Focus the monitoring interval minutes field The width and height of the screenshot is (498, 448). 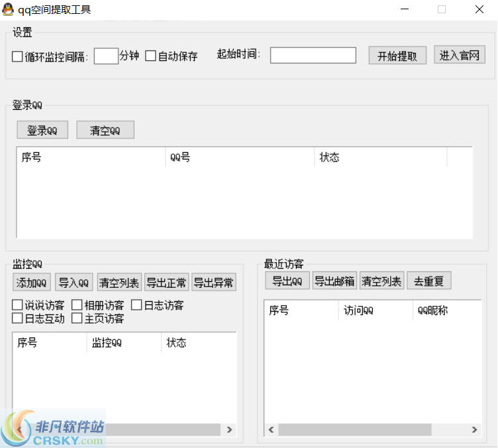tap(106, 56)
